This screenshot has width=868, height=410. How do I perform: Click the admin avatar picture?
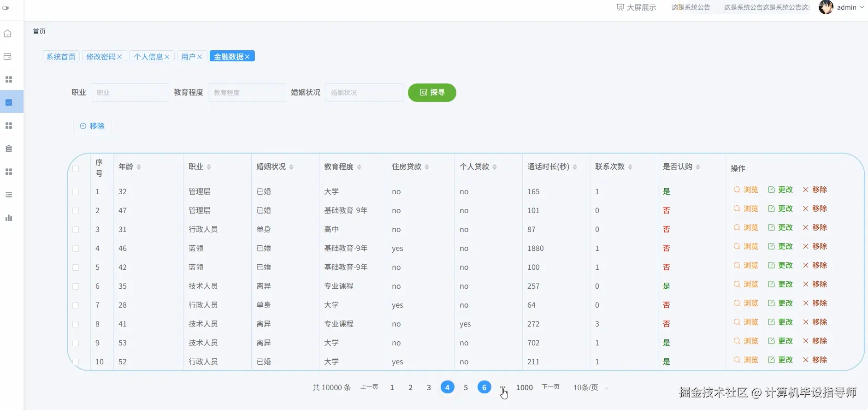point(826,7)
